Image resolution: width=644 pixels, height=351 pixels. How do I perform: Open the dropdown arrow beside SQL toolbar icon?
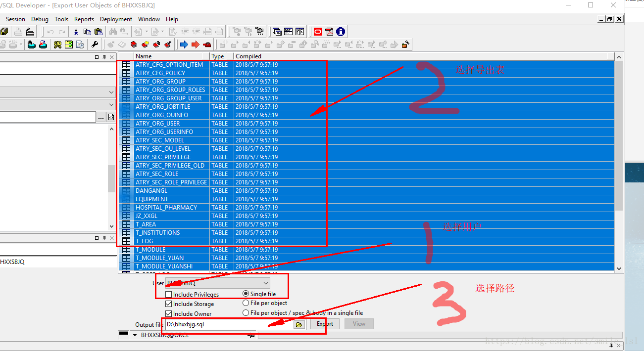pos(21,44)
